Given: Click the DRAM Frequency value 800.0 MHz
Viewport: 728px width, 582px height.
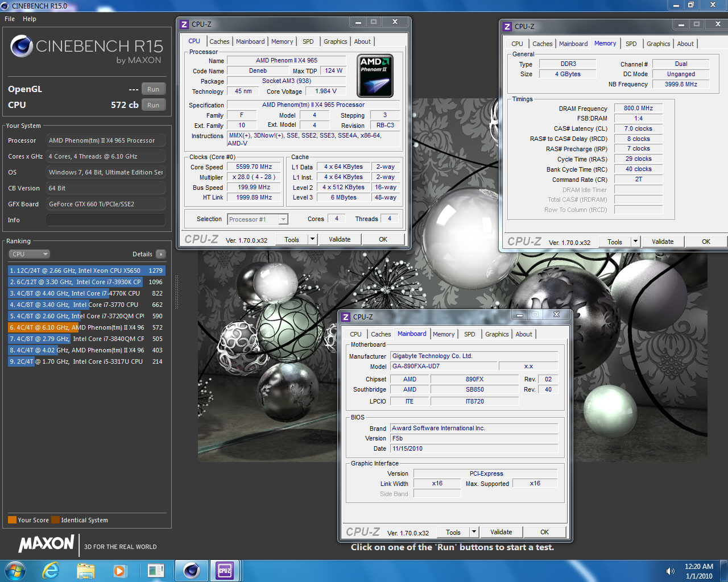Looking at the screenshot, I should coord(638,108).
